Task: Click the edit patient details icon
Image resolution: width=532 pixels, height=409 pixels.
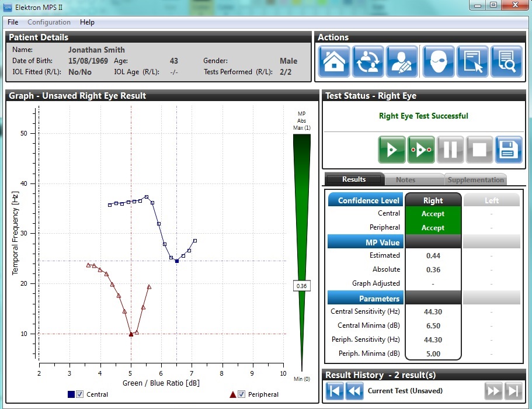Action: (x=403, y=61)
